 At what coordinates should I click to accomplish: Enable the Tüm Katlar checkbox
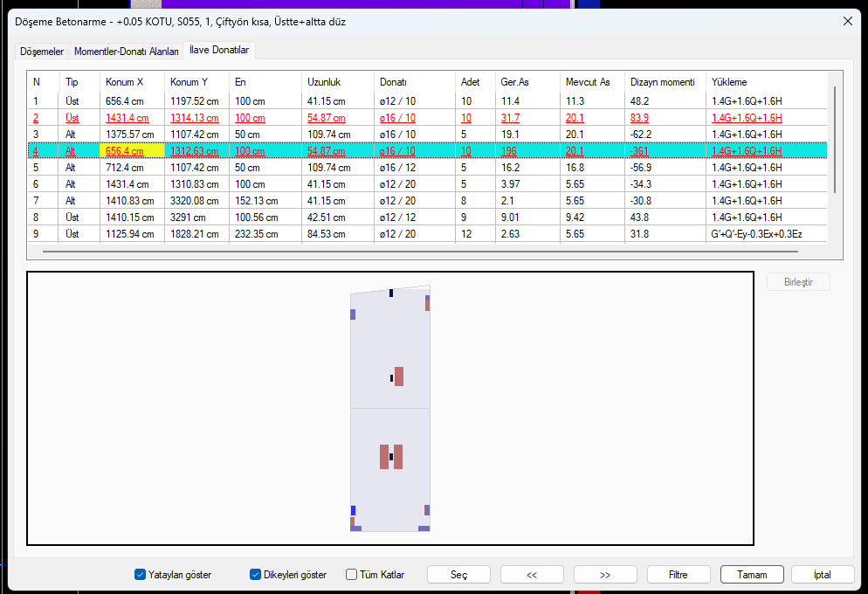point(352,575)
